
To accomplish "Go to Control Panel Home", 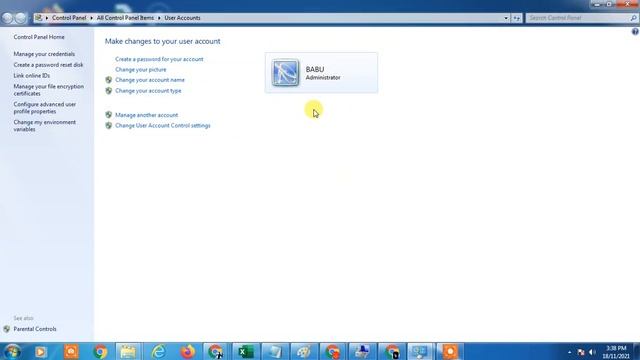I will (39, 37).
